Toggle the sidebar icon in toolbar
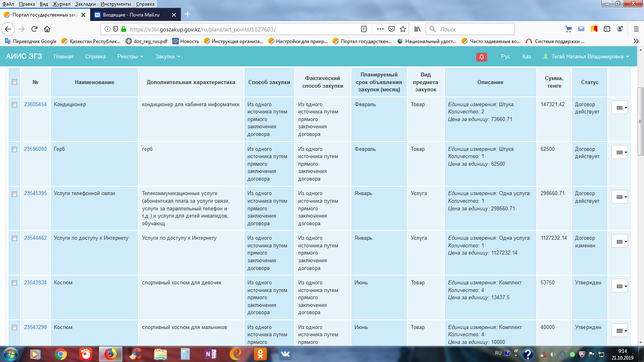This screenshot has width=644, height=362. tap(607, 29)
